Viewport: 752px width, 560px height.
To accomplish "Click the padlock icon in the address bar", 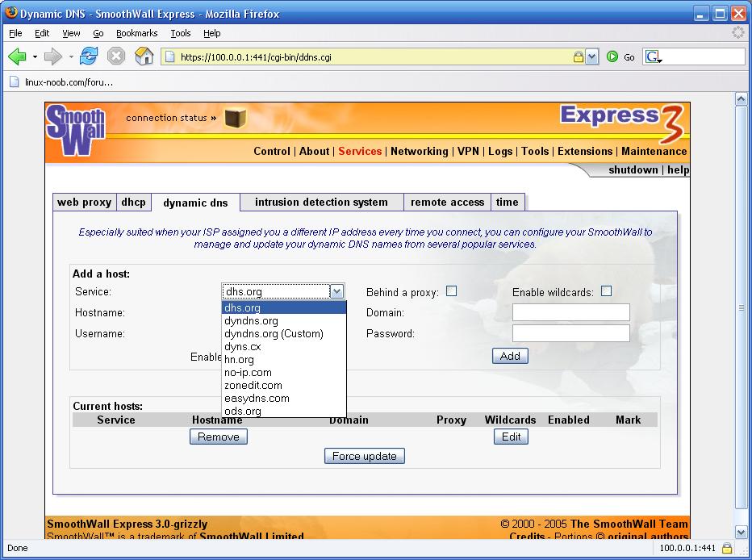I will point(579,56).
